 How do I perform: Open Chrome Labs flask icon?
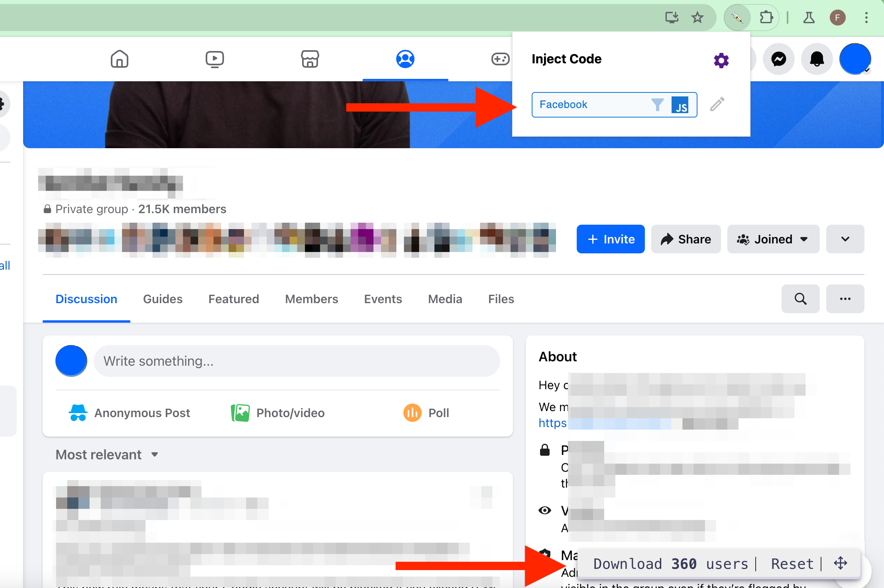click(809, 18)
